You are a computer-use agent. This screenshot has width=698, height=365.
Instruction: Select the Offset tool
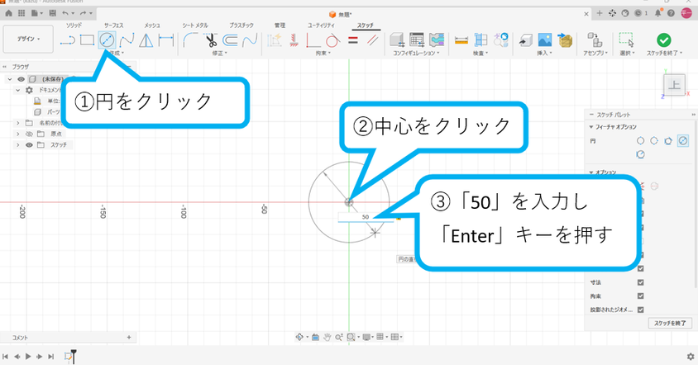[230, 41]
